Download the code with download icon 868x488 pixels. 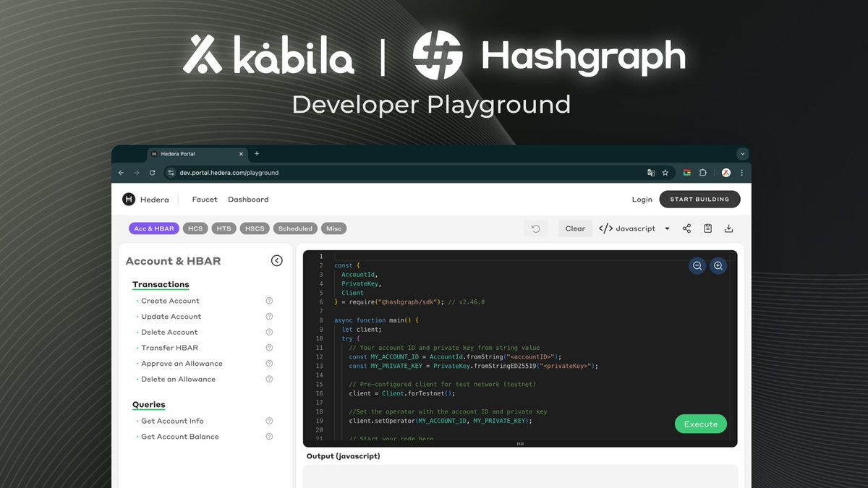coord(728,228)
